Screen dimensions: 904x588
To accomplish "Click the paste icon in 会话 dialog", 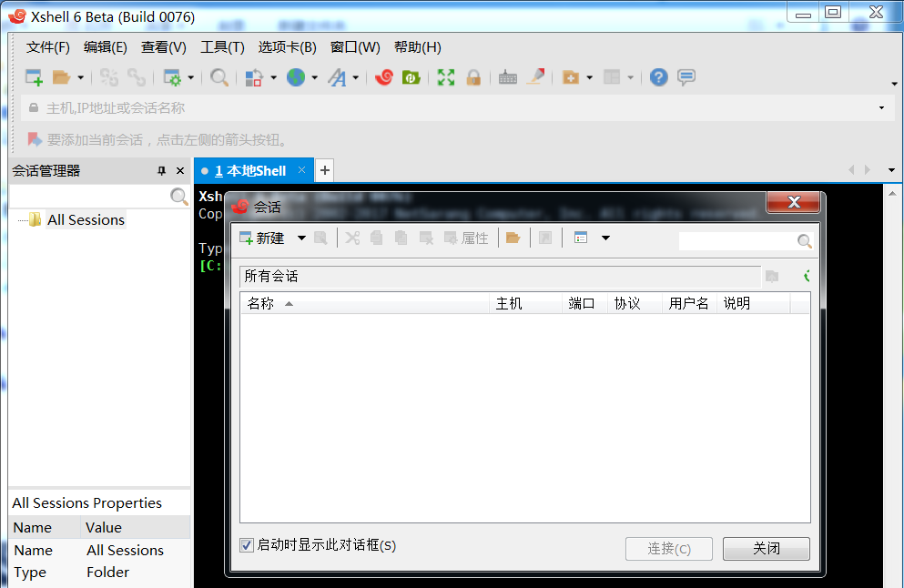I will point(401,238).
